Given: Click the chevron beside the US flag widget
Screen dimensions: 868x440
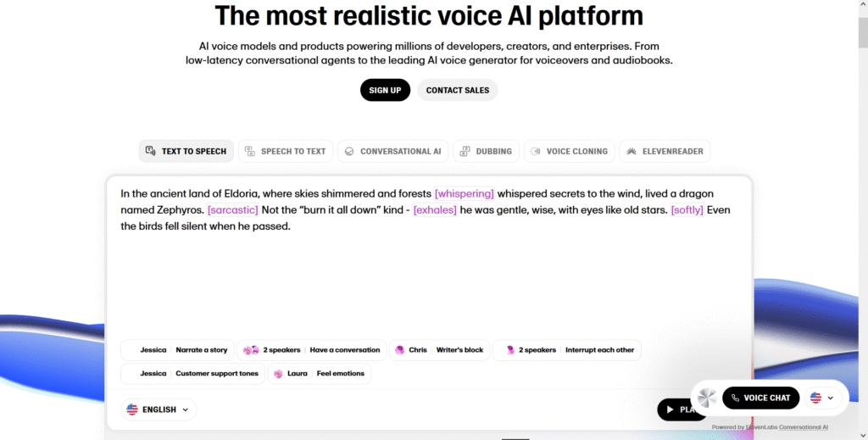Looking at the screenshot, I should click(831, 398).
